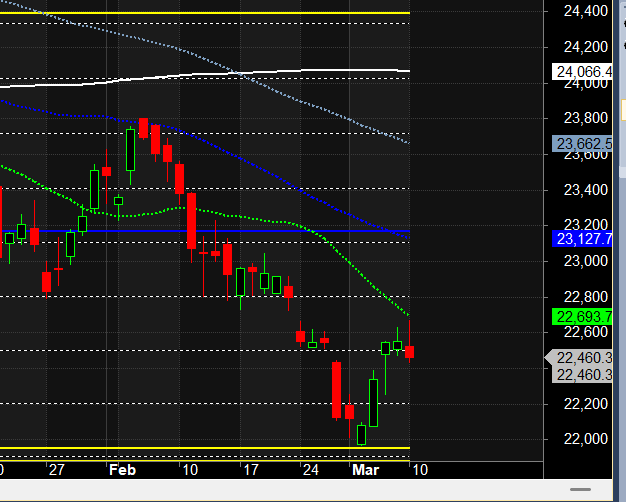Click the tall green candle before the February peak
626x502 pixels.
pyautogui.click(x=130, y=150)
